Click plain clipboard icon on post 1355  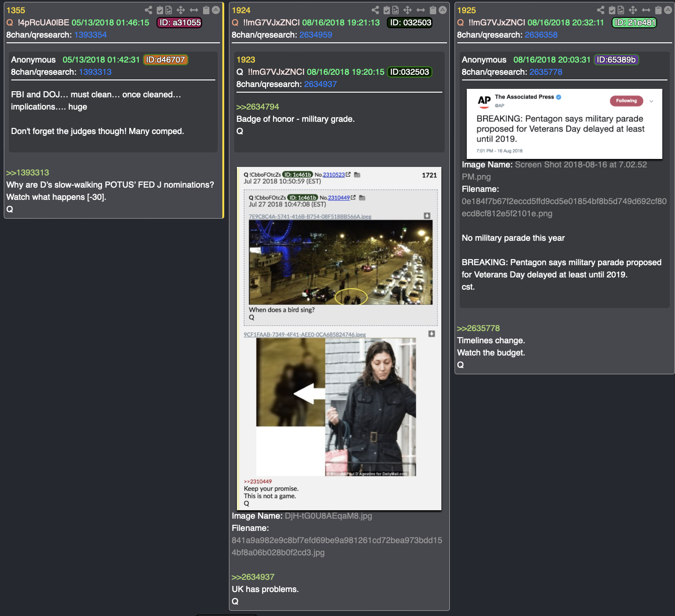206,10
